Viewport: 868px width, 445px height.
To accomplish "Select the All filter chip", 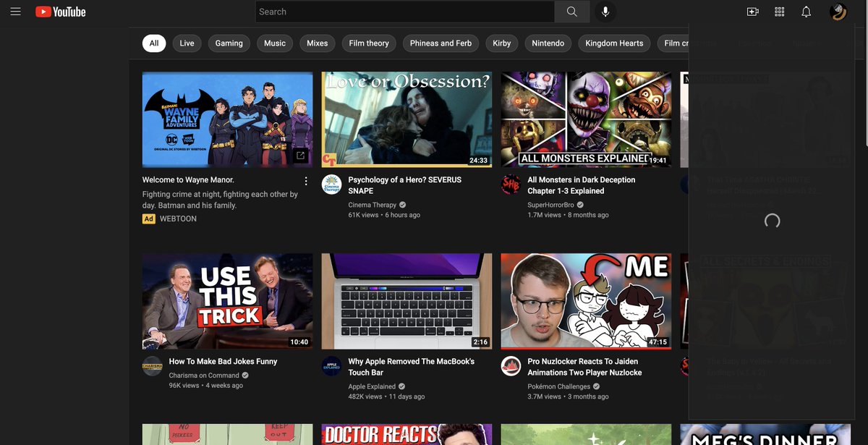I will (x=154, y=43).
